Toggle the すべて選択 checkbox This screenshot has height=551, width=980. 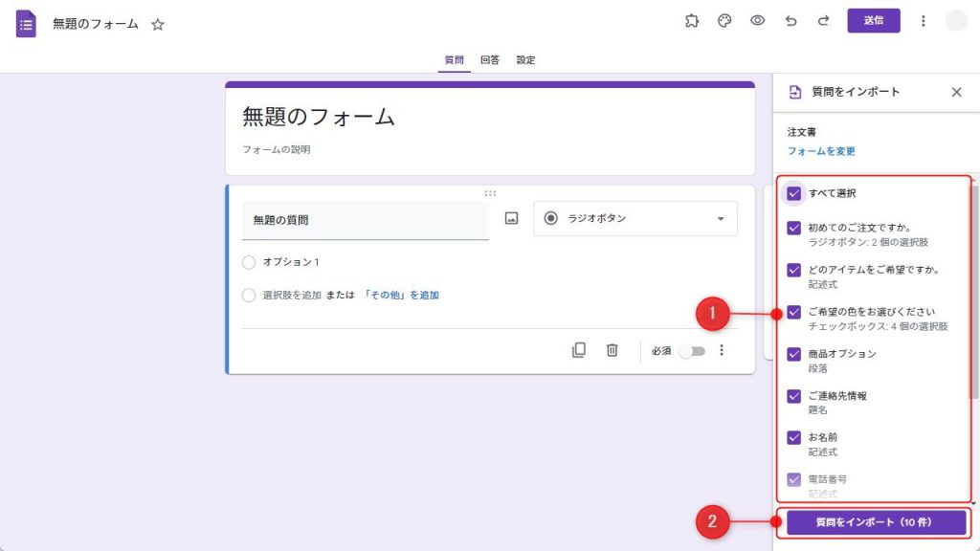coord(793,193)
